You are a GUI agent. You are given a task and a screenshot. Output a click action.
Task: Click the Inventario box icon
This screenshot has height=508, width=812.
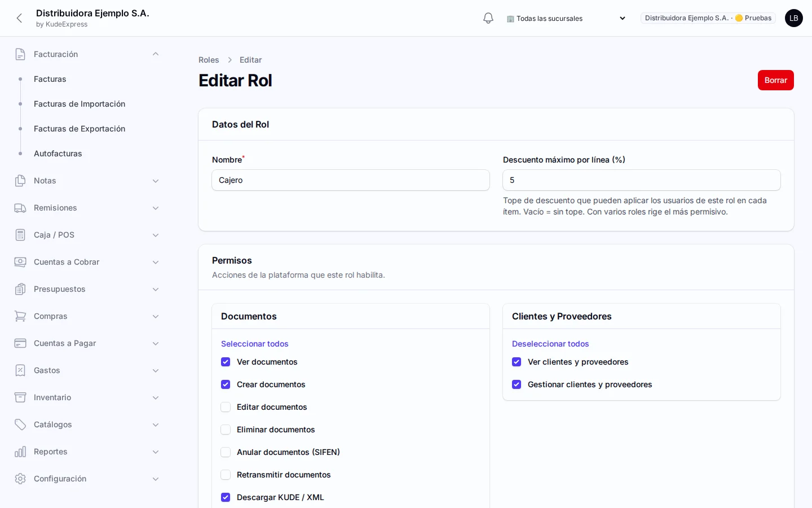[x=20, y=397]
